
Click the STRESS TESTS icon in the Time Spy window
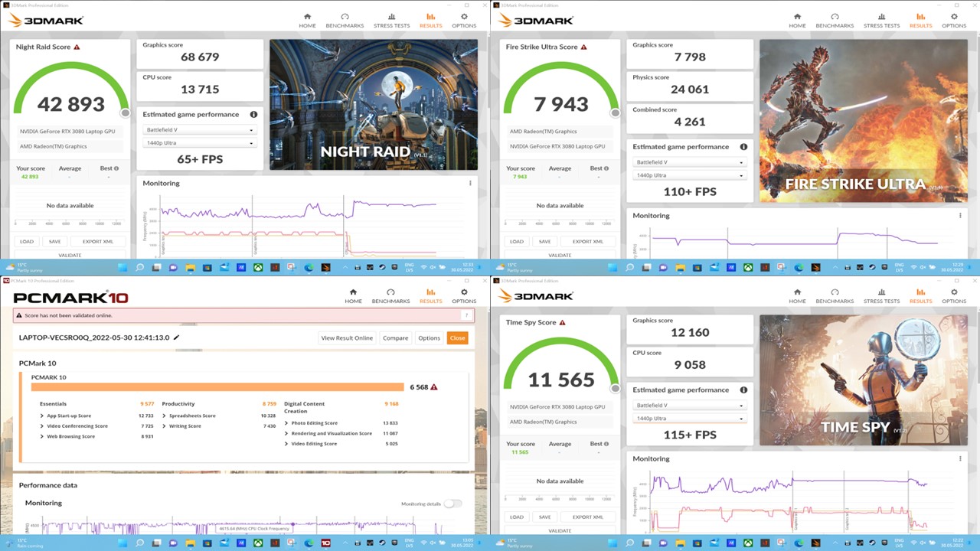click(881, 292)
